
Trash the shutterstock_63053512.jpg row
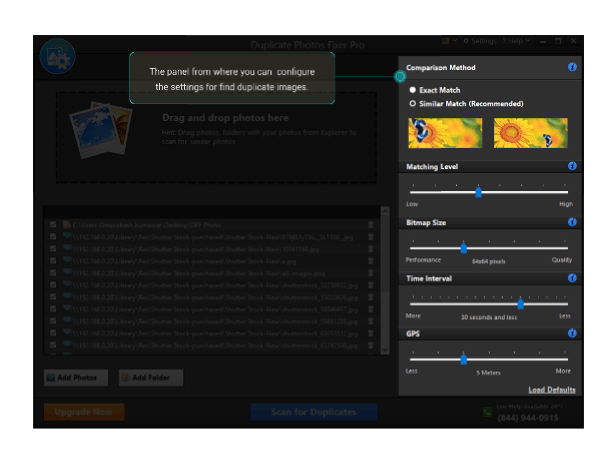click(x=370, y=333)
